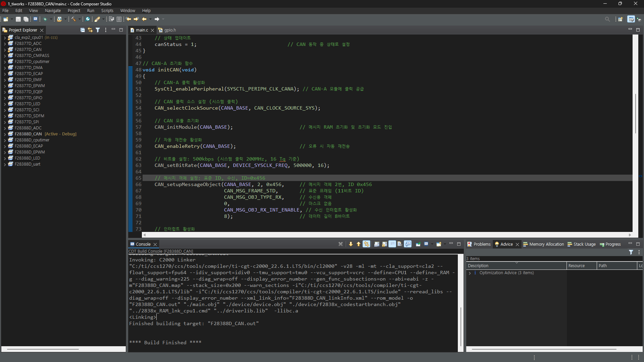Viewport: 644px width, 362px height.
Task: Click the Save All toolbar icon
Action: [26, 19]
